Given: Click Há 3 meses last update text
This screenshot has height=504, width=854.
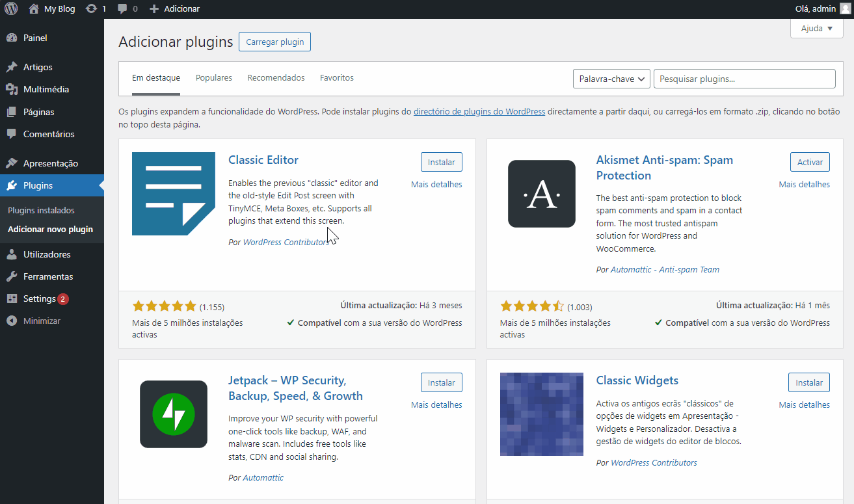Looking at the screenshot, I should (440, 305).
